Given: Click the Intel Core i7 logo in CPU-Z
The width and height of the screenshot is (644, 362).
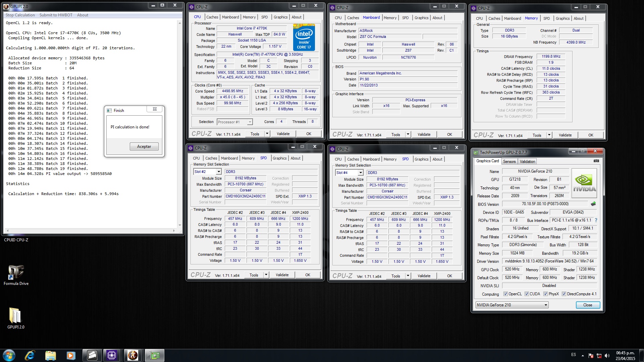Looking at the screenshot, I should [304, 37].
